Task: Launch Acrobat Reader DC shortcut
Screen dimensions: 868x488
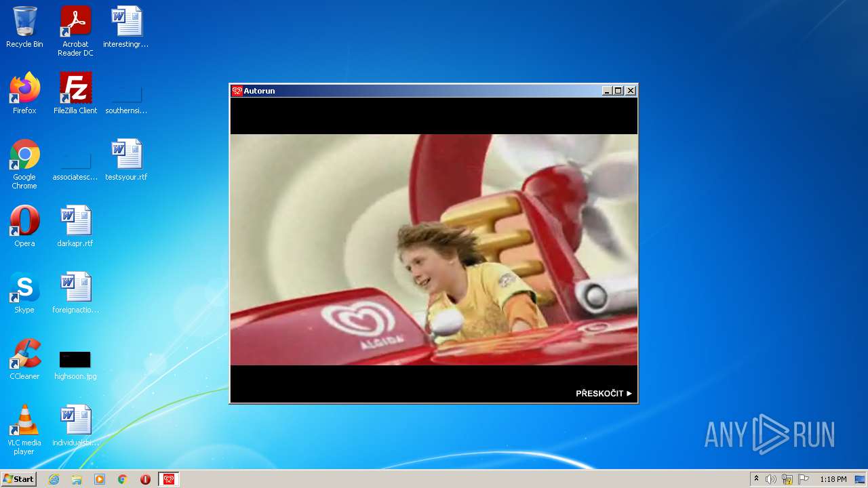Action: coord(75,31)
